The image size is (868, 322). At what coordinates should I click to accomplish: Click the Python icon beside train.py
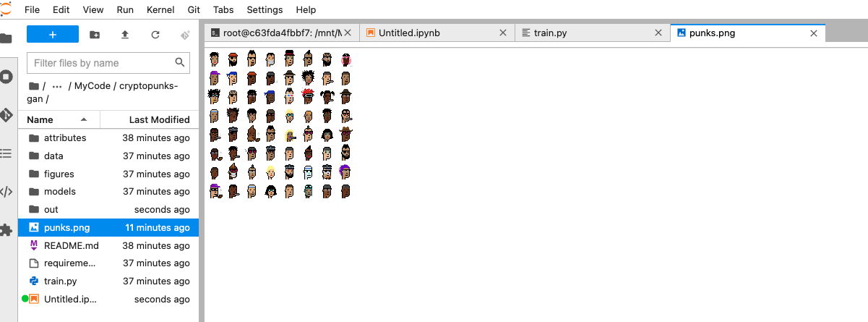(33, 281)
